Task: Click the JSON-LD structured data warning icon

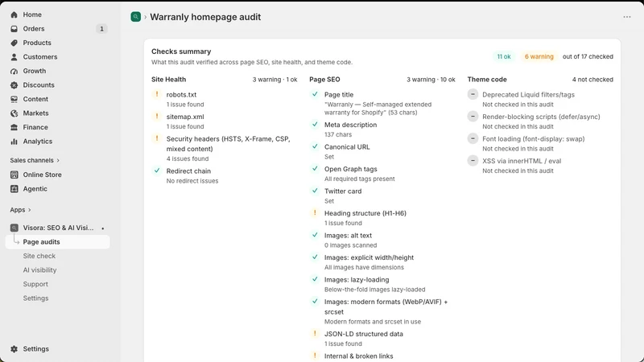Action: click(x=315, y=334)
